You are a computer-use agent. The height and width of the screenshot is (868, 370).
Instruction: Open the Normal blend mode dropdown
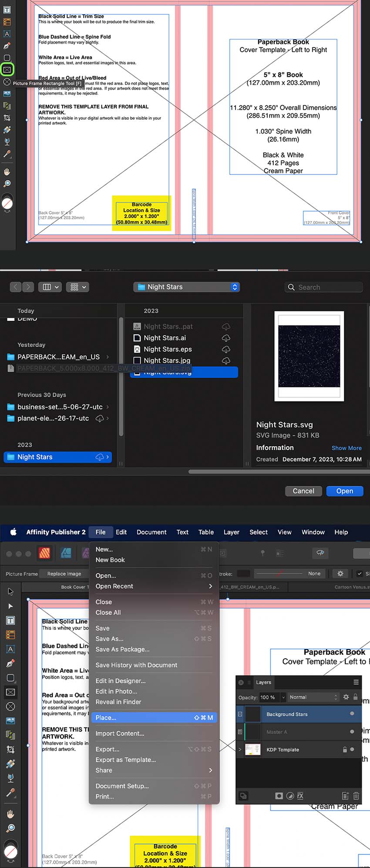pyautogui.click(x=313, y=697)
